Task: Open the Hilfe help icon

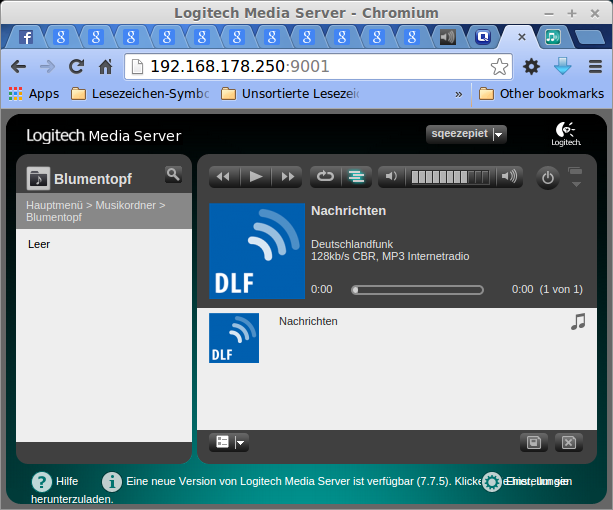Action: click(x=42, y=482)
